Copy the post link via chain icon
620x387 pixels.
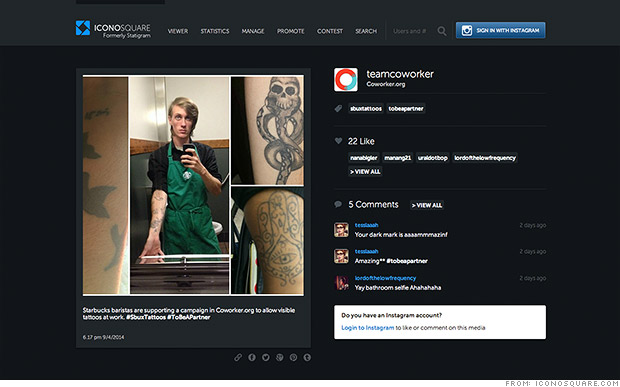tap(238, 357)
